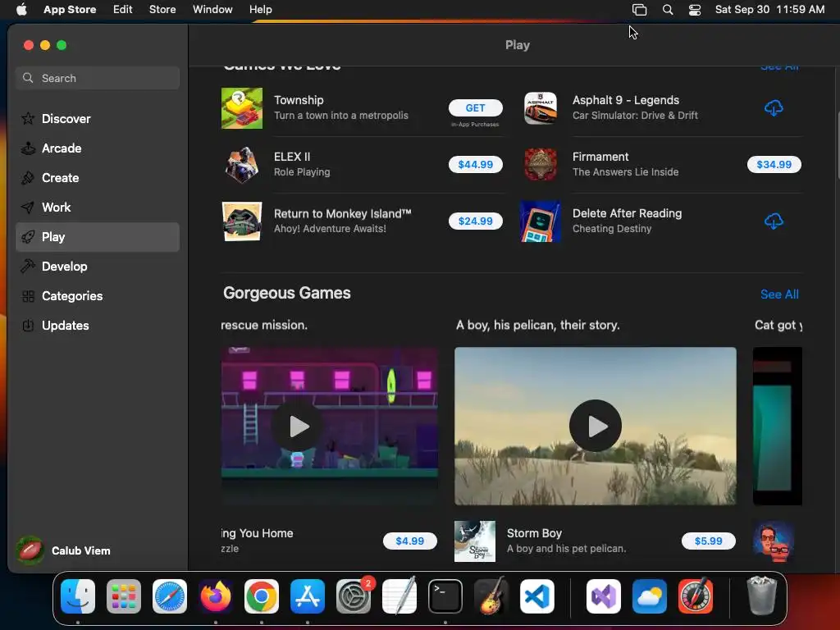Buy Return to Monkey Island for $24.99
This screenshot has width=840, height=630.
coord(475,221)
